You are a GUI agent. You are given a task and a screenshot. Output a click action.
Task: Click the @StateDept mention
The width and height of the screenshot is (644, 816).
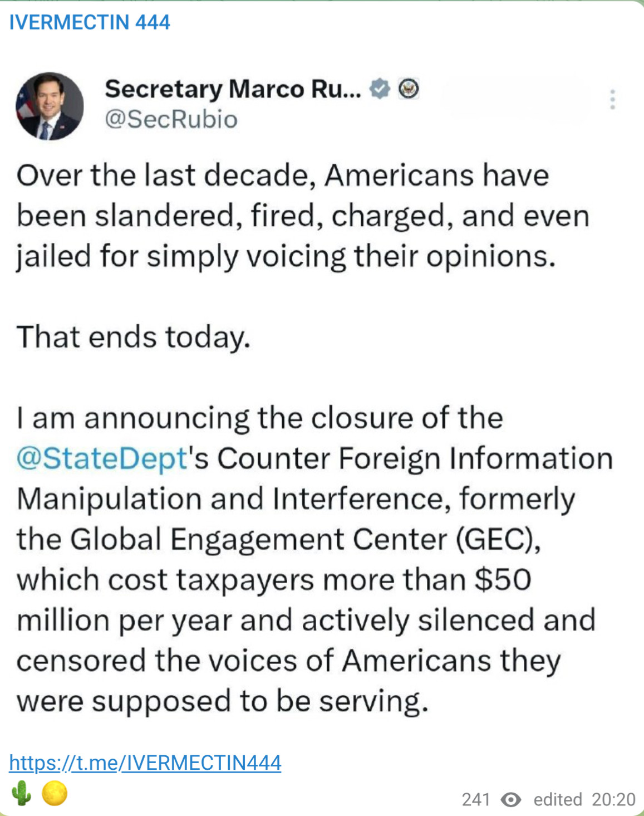coord(102,458)
